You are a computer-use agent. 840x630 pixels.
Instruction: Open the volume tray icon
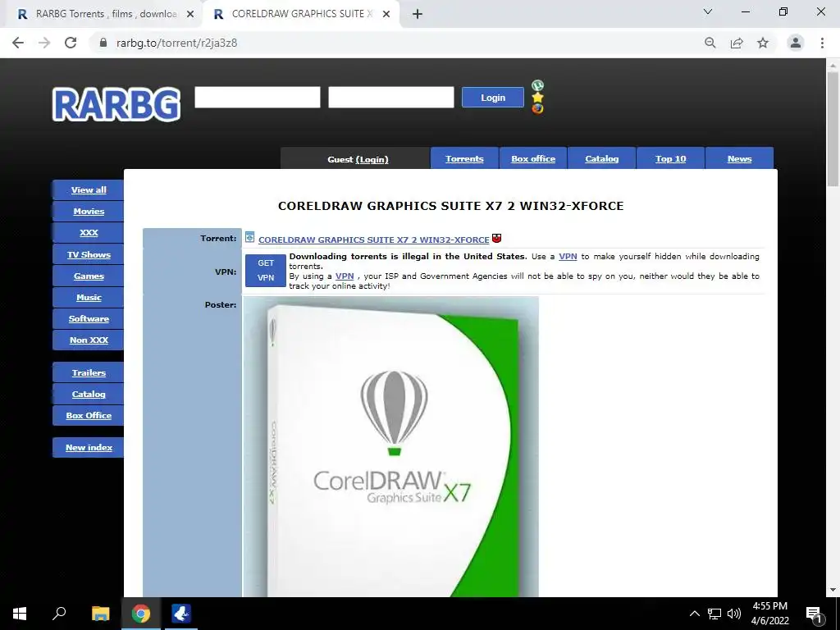[x=734, y=614]
